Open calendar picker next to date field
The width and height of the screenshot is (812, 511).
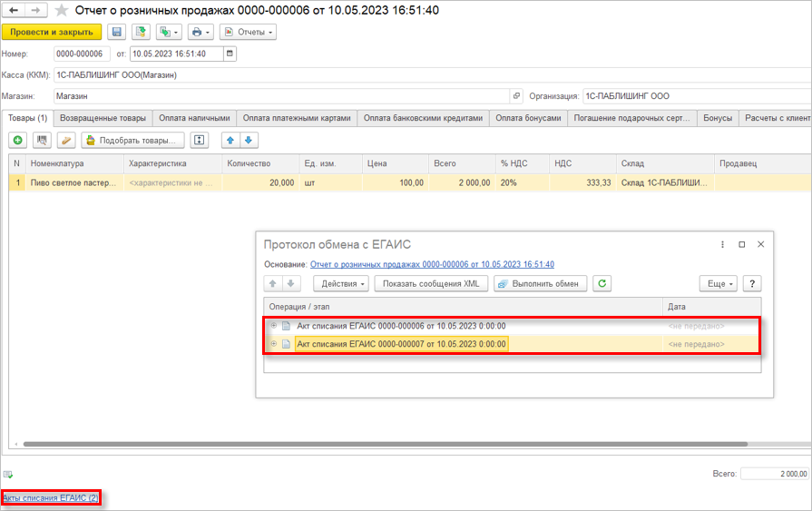[230, 54]
